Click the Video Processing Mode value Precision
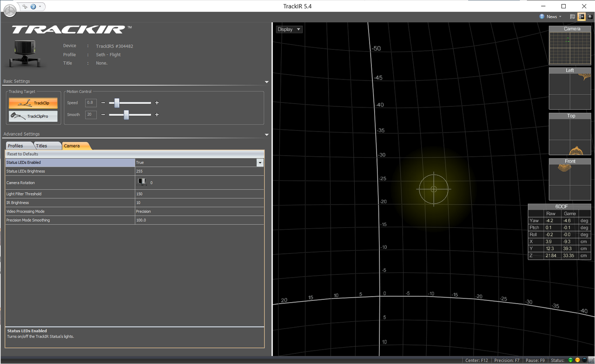This screenshot has height=364, width=595. click(x=199, y=212)
